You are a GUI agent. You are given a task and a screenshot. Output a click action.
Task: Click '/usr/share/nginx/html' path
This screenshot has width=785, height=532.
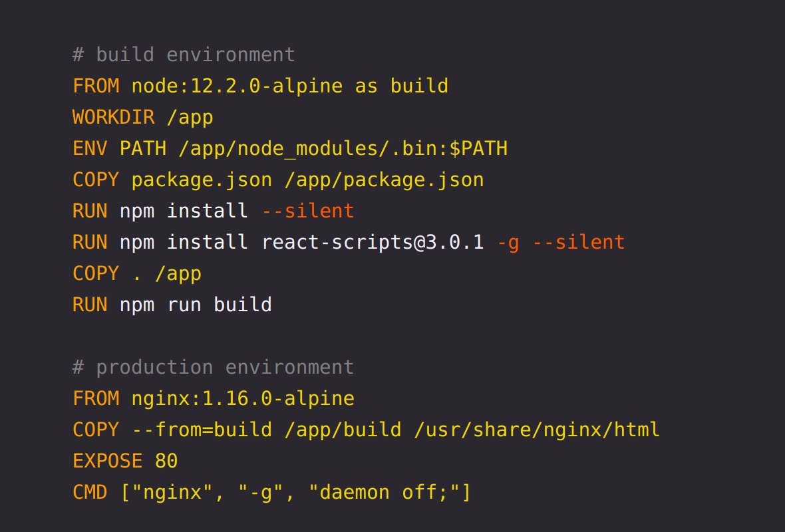[537, 430]
